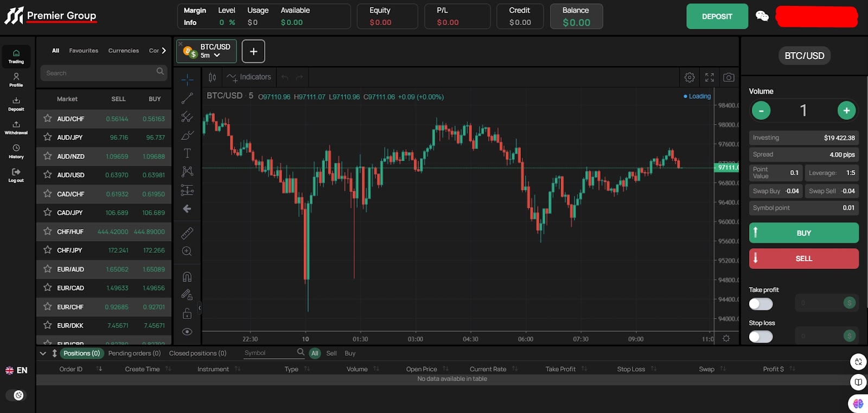Enable the Stop loss switch
Image resolution: width=868 pixels, height=413 pixels.
click(761, 337)
